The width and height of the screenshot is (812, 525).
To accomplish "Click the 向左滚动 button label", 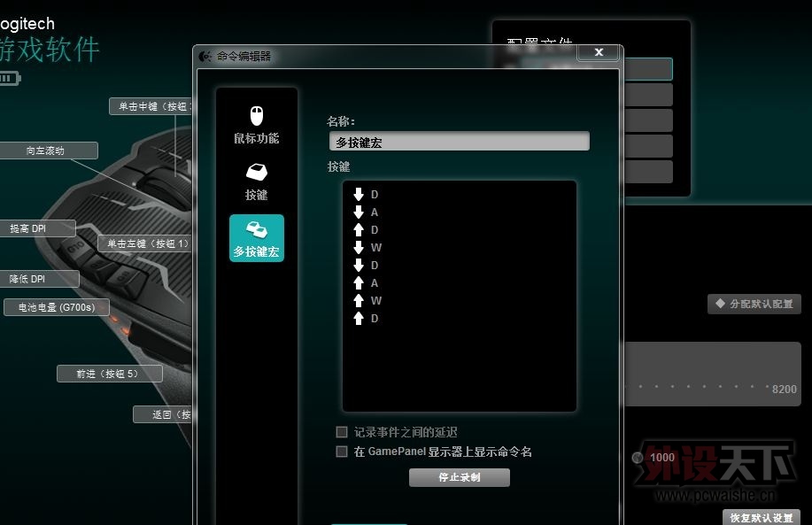I will pos(48,151).
